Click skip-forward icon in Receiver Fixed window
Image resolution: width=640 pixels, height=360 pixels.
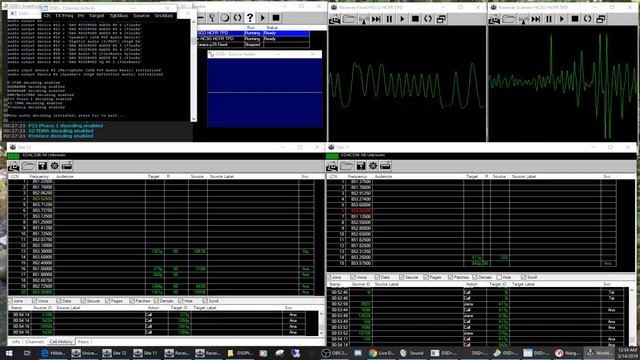376,19
